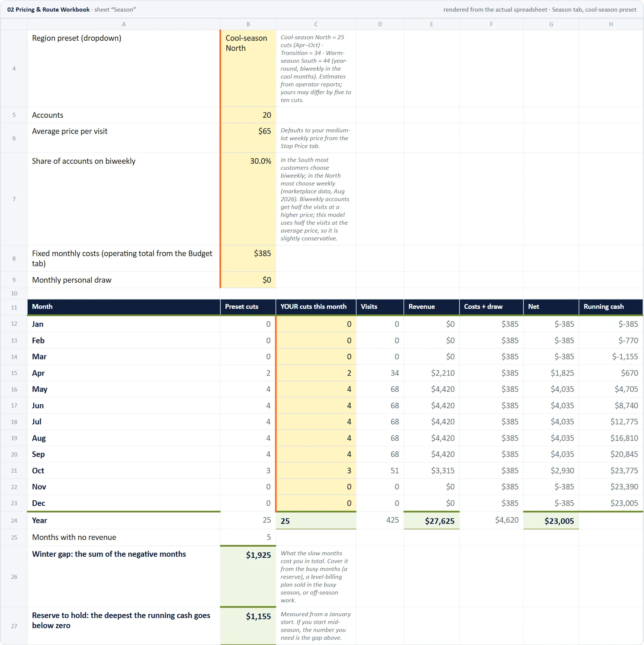Select YOUR cuts input cell for Jan
This screenshot has height=645, width=644.
click(316, 324)
